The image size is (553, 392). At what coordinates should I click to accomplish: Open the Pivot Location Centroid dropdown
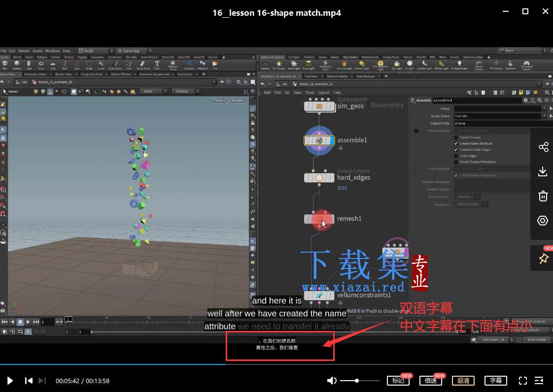tap(467, 196)
